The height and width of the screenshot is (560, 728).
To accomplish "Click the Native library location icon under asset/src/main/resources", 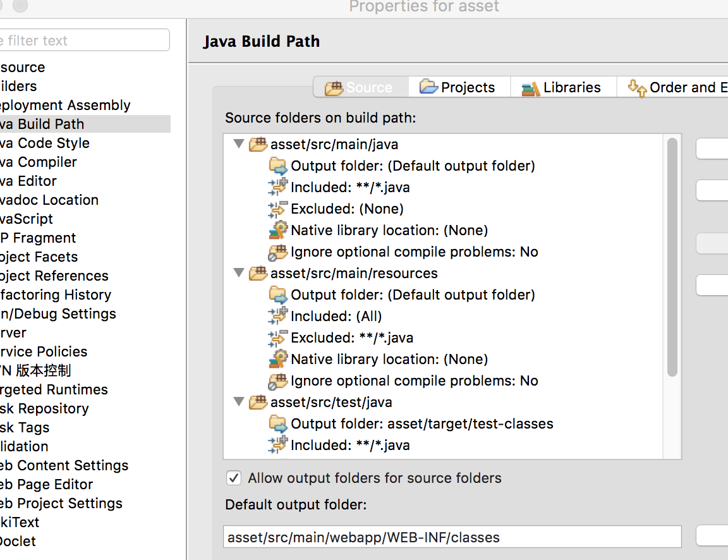I will pyautogui.click(x=277, y=359).
